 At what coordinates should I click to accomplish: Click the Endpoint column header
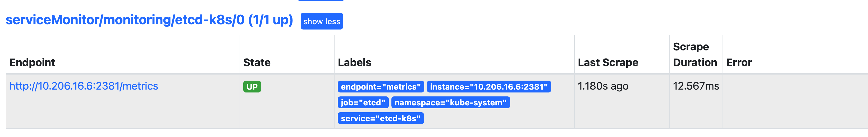[x=32, y=62]
